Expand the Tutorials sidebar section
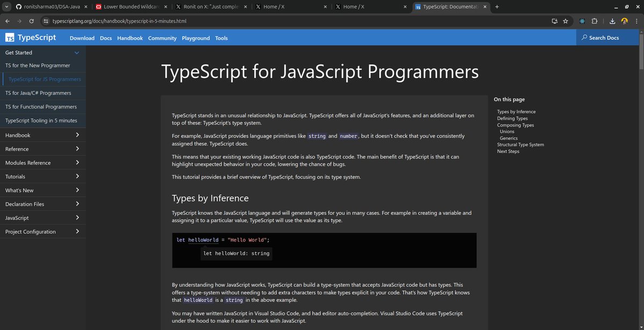644x330 pixels. point(43,176)
